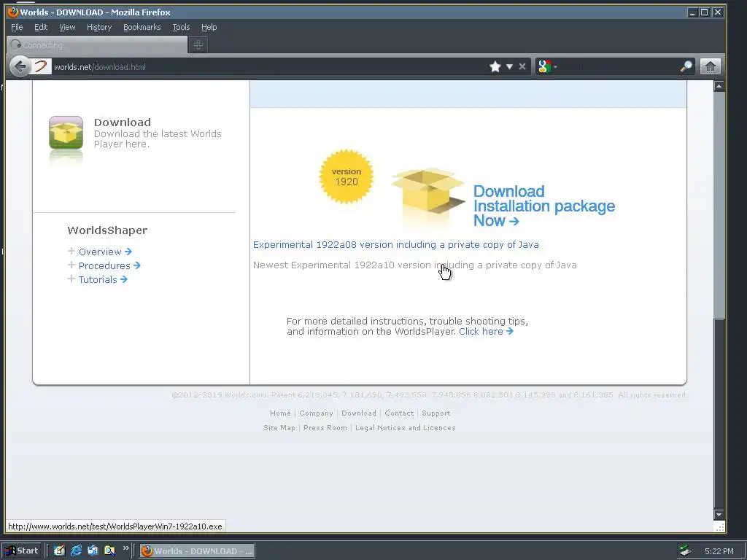Open the WorldsShaper Procedures link
The width and height of the screenshot is (747, 560).
click(109, 265)
